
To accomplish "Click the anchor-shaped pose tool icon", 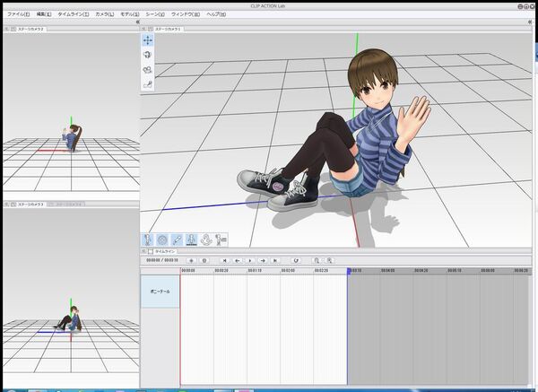I will [x=205, y=240].
